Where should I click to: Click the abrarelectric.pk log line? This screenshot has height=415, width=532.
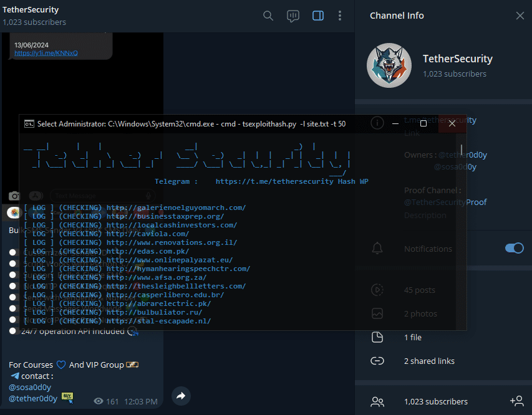[117, 304]
